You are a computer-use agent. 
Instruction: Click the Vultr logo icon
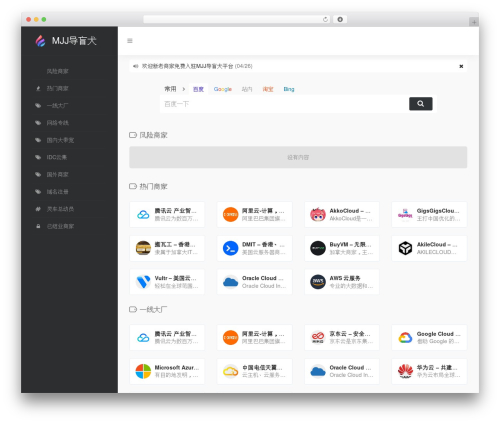143,282
